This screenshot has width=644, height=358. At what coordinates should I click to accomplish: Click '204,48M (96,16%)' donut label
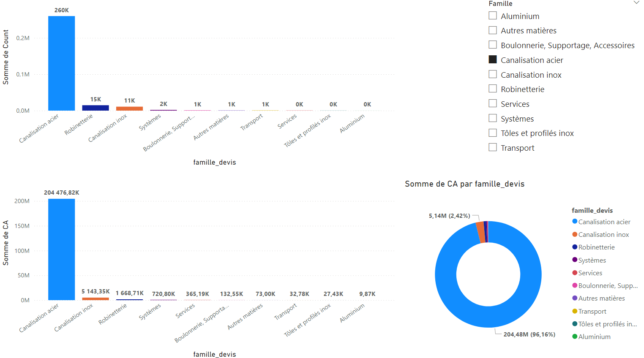pos(529,334)
